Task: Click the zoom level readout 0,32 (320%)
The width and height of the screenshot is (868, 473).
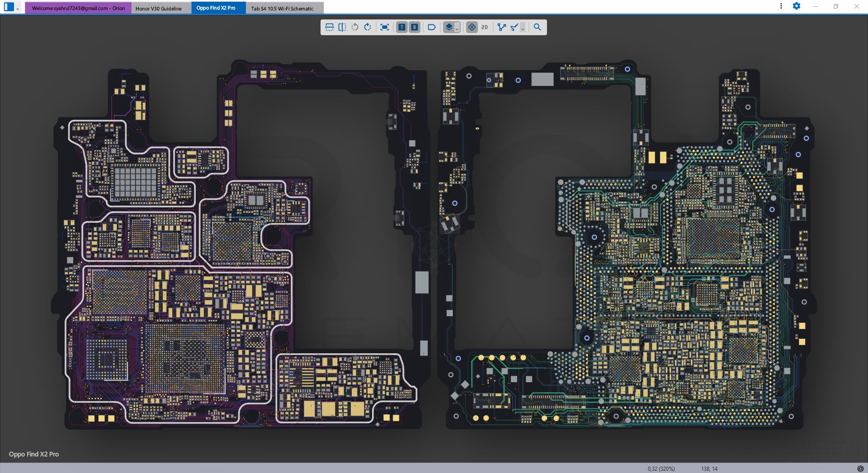Action: [661, 469]
